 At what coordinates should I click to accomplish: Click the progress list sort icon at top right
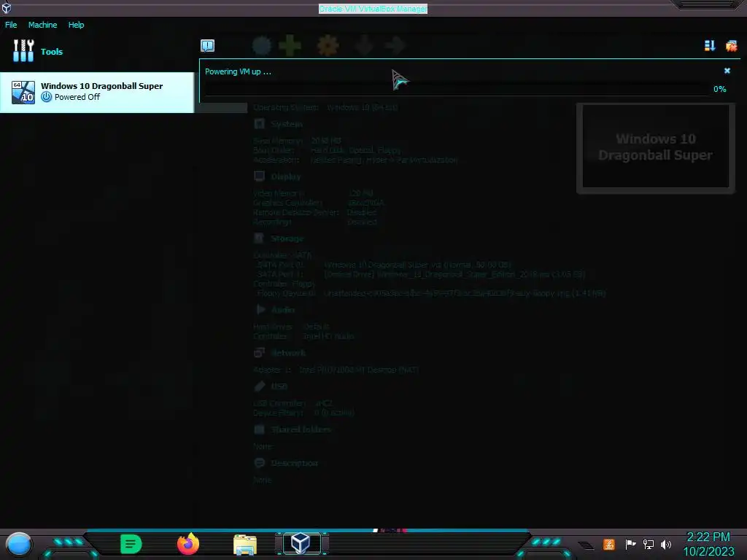710,46
